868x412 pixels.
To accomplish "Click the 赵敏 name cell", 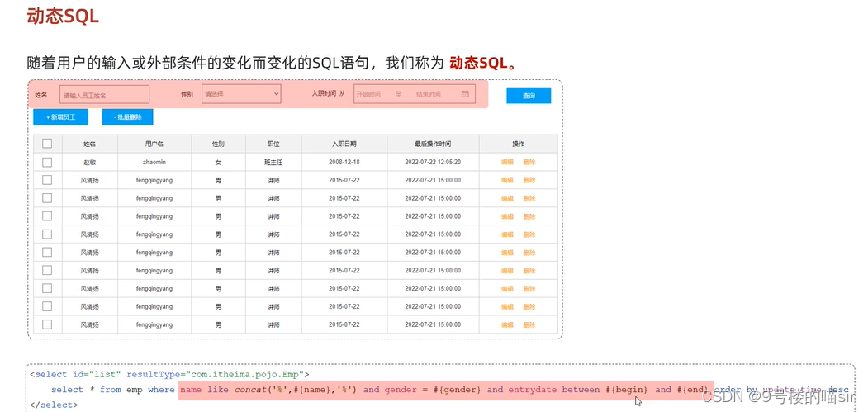I will pos(90,163).
